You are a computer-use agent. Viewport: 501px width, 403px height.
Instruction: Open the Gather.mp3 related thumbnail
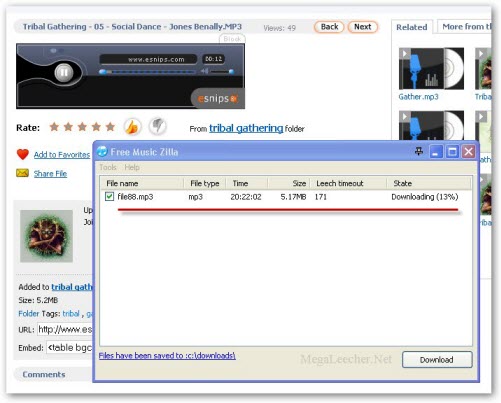pyautogui.click(x=431, y=68)
